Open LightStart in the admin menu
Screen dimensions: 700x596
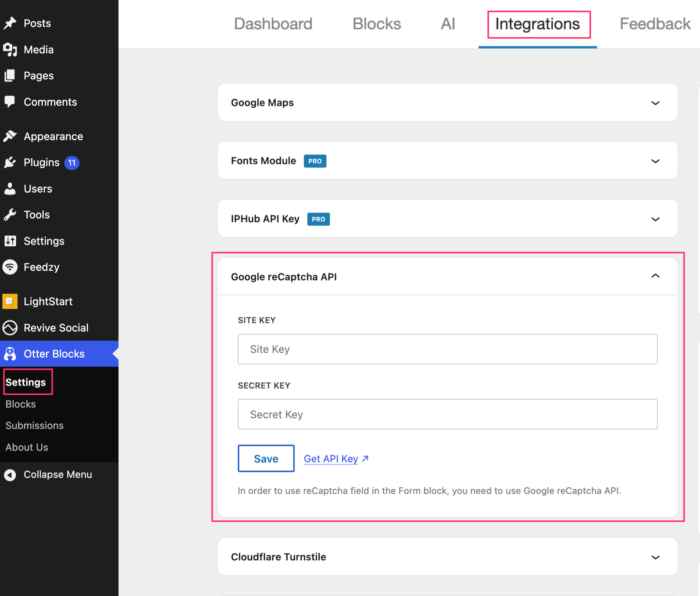tap(48, 301)
